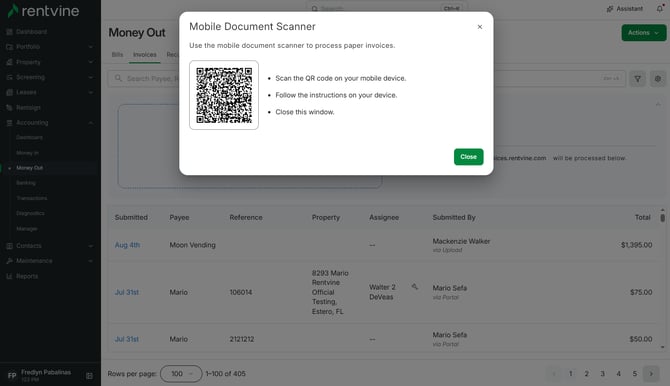The image size is (670, 386).
Task: Open the filter funnel icon
Action: [638, 79]
